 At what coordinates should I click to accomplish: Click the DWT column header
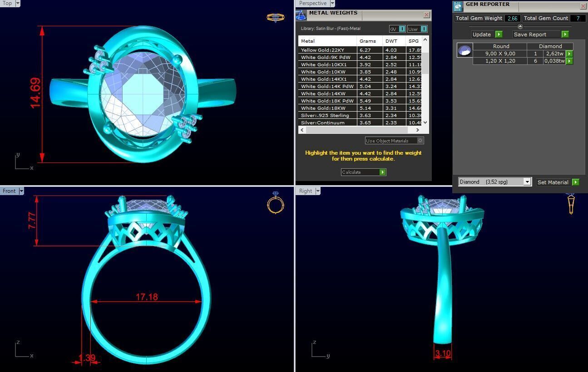click(x=394, y=41)
